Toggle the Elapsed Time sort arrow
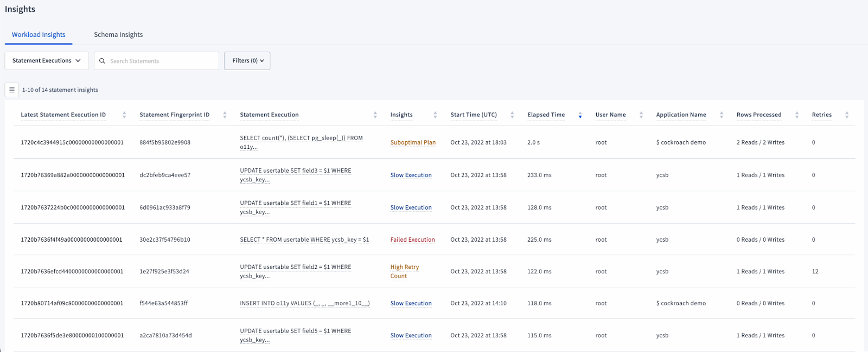The width and height of the screenshot is (868, 352). (x=580, y=115)
